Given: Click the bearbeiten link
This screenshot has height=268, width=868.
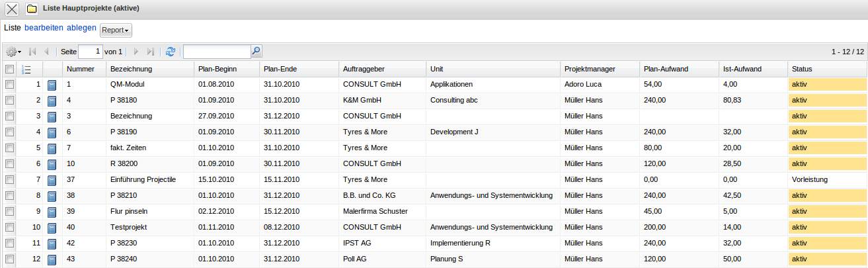Looking at the screenshot, I should (44, 28).
